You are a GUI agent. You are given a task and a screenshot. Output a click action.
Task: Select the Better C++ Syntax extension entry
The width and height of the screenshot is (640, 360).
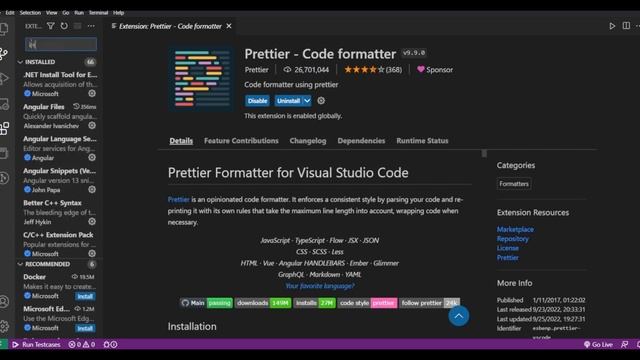[x=59, y=212]
